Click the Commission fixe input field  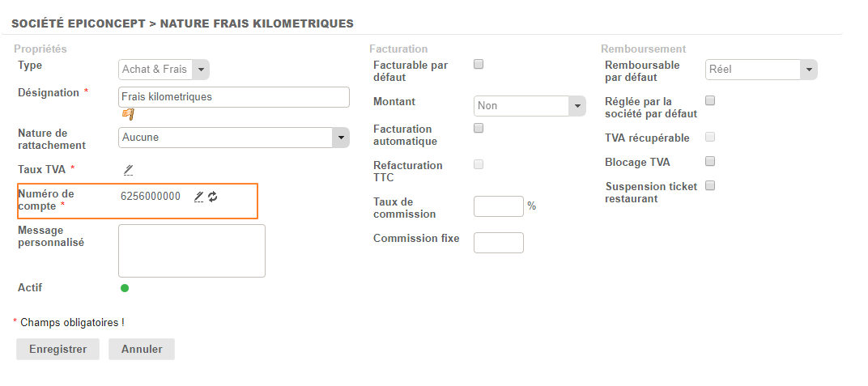[x=498, y=243]
